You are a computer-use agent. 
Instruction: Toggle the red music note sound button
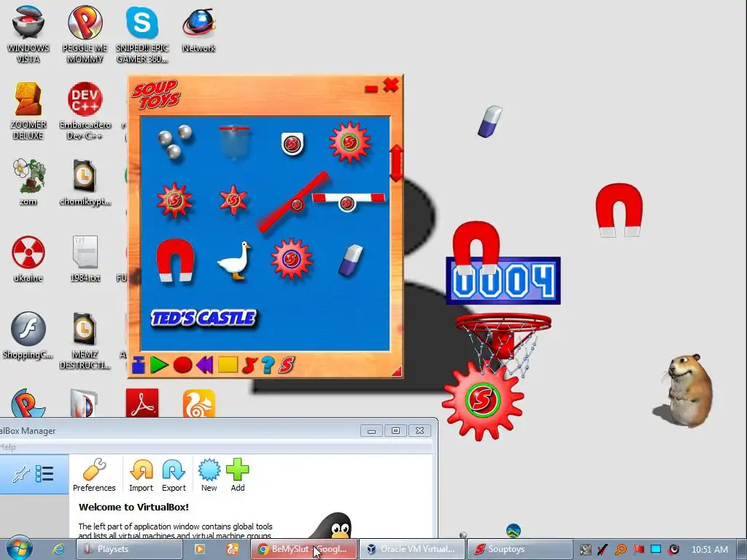249,365
